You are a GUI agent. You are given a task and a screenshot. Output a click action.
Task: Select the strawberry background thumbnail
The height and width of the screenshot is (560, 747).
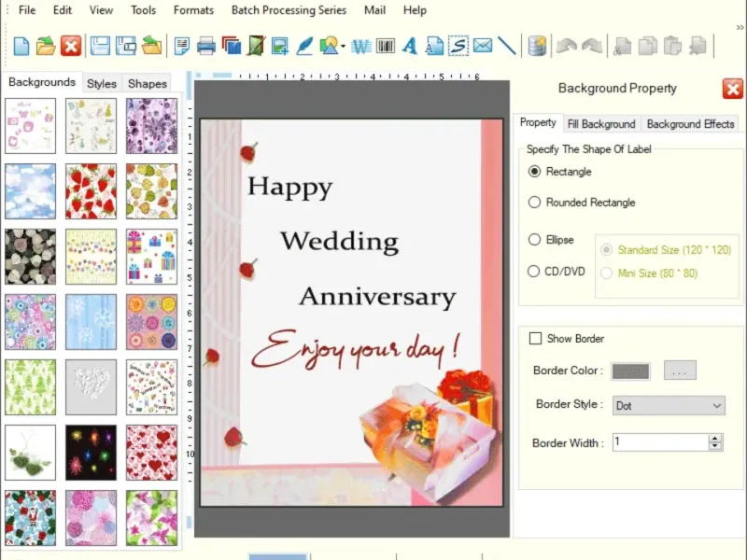coord(91,191)
